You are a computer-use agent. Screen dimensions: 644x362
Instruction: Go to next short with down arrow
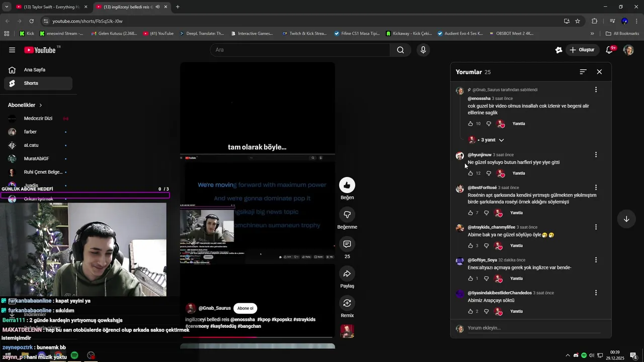pos(626,219)
